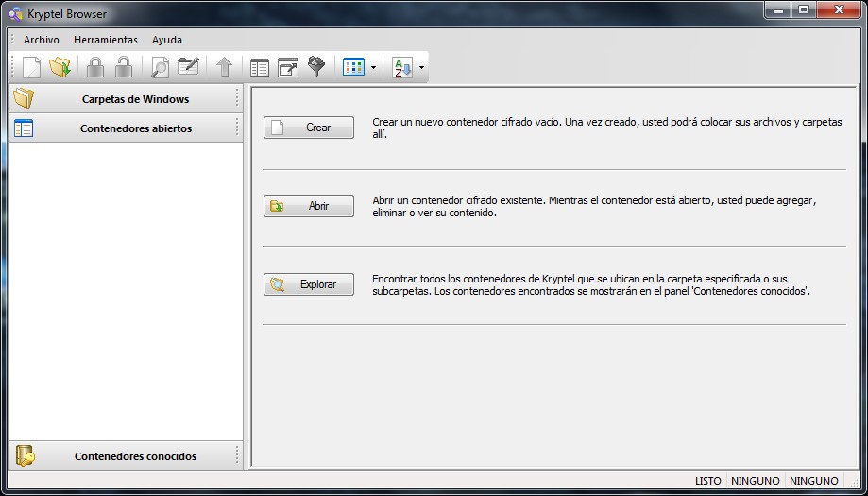Click the Abrir button
This screenshot has width=868, height=496.
308,206
